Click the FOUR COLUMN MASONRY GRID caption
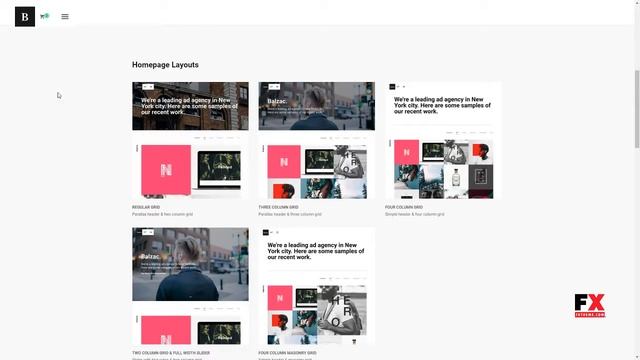Screen dimensions: 640x360 tap(287, 353)
